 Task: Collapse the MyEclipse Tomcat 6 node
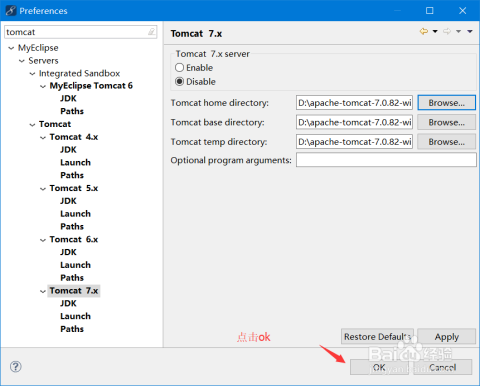click(x=43, y=86)
